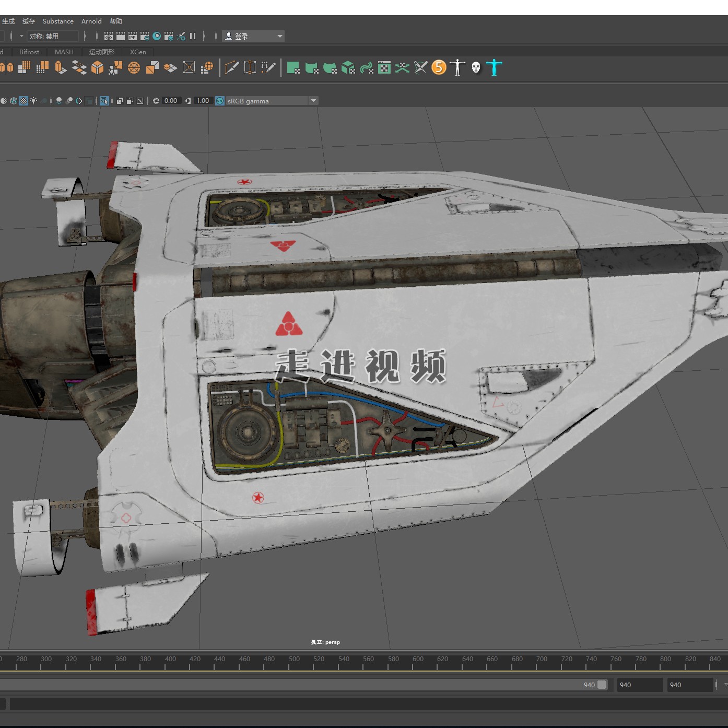Open the render view clapperboard-with-eye icon
Image resolution: width=728 pixels, height=728 pixels.
(109, 36)
